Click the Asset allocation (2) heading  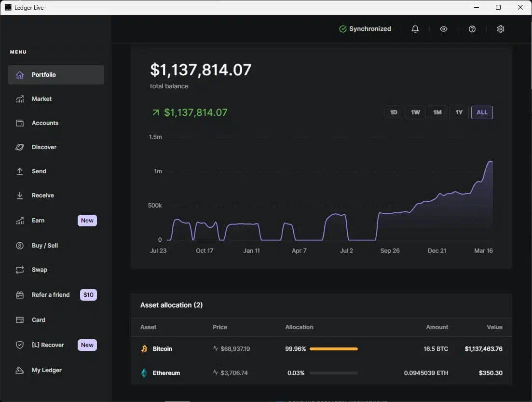[x=171, y=305]
